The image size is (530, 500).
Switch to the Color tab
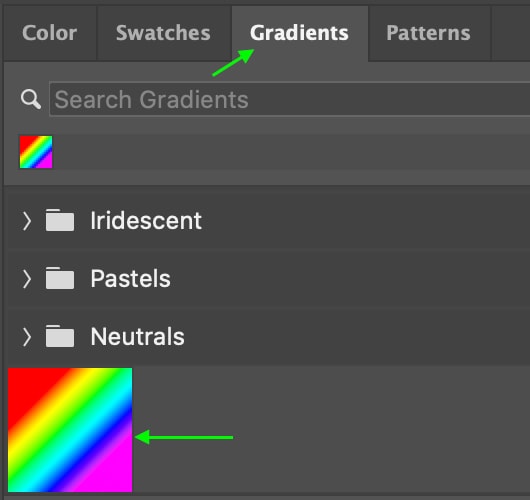(x=50, y=33)
